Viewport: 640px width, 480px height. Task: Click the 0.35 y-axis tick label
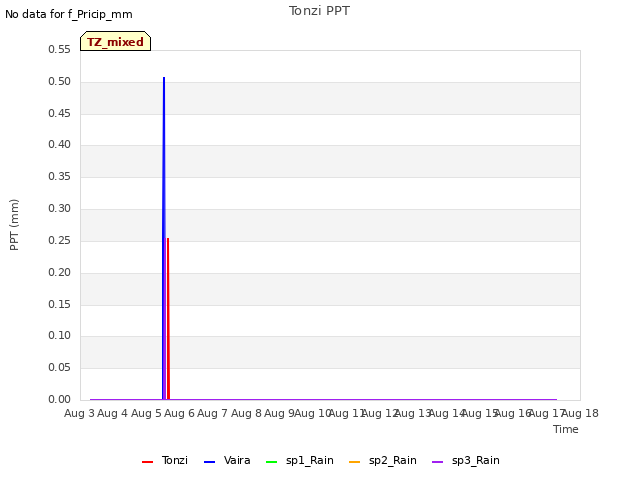[59, 176]
